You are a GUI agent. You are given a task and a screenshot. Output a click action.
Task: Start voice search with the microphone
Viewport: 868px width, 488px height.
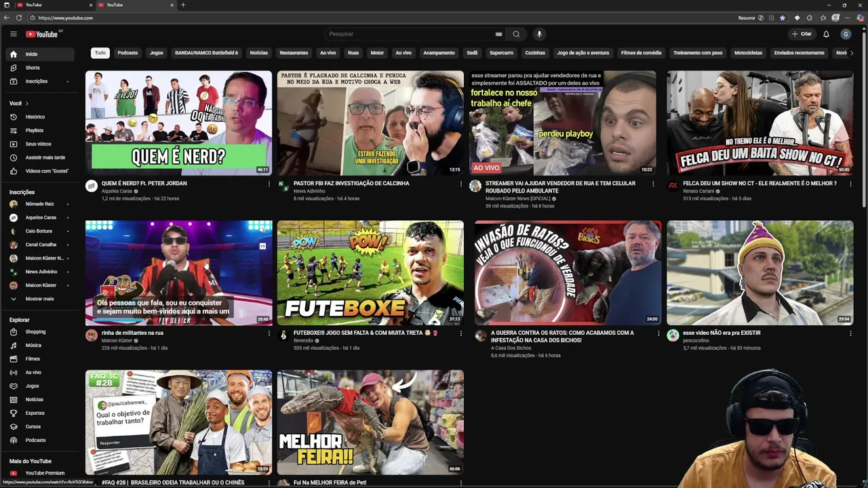[x=539, y=34]
